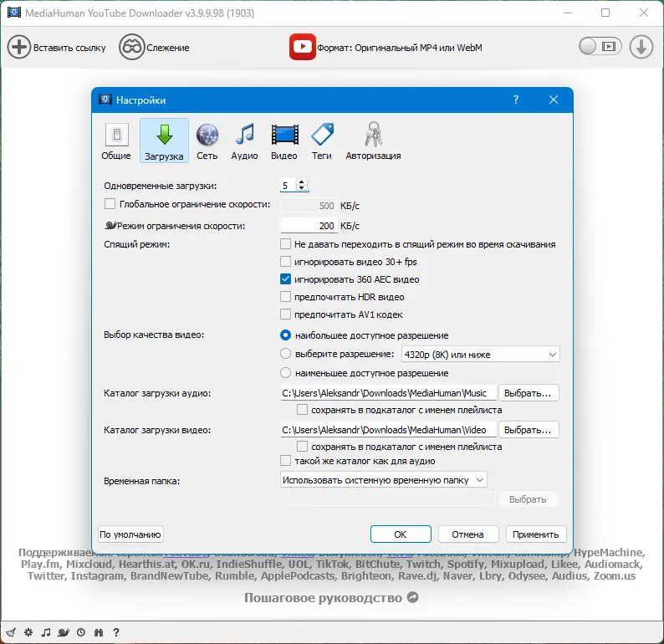Toggle the video mode switch in toolbar
Screen dimensions: 664x644
pos(600,46)
